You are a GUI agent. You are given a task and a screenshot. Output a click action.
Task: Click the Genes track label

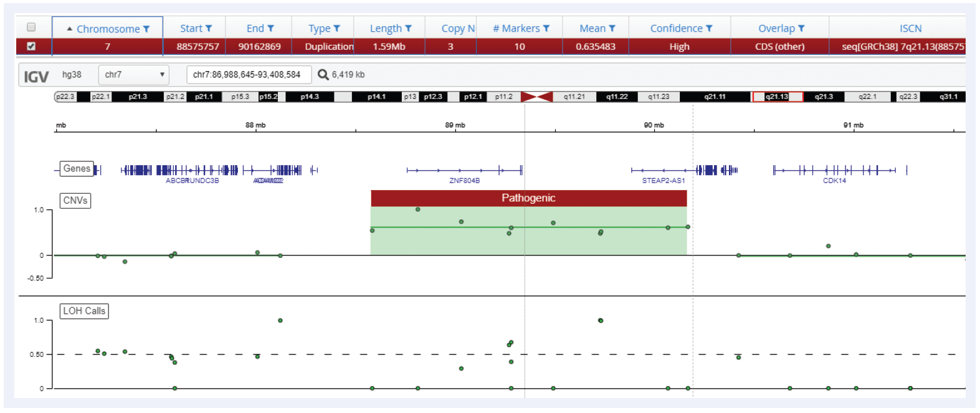77,169
